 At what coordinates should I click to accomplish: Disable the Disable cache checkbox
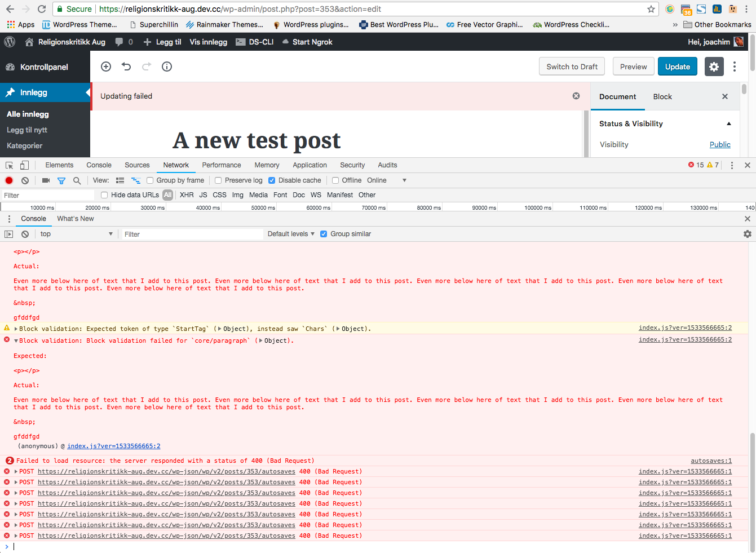coord(272,180)
